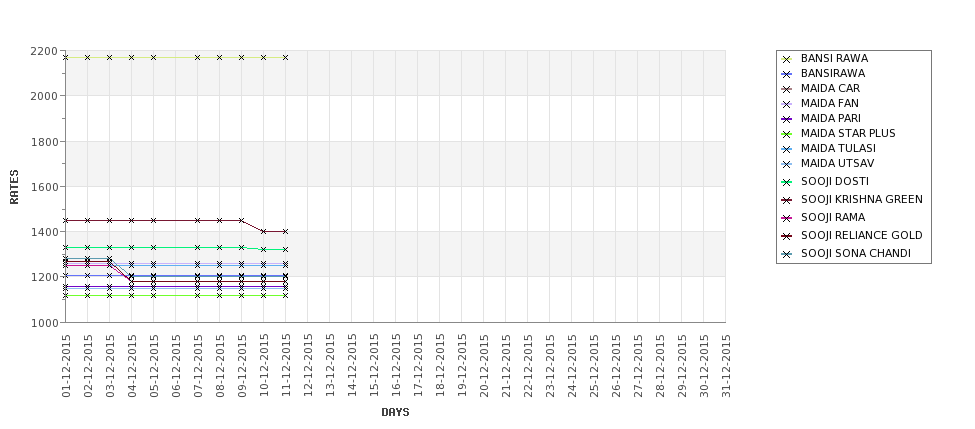Click SOOJI DOSTI green point on 05-12-2015
Screen dimensions: 975x429
(x=154, y=247)
